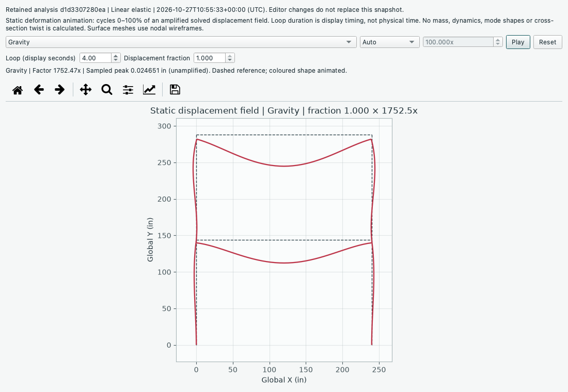The height and width of the screenshot is (392, 568).
Task: Click the 'Global X (in)' axis label
Action: click(284, 380)
